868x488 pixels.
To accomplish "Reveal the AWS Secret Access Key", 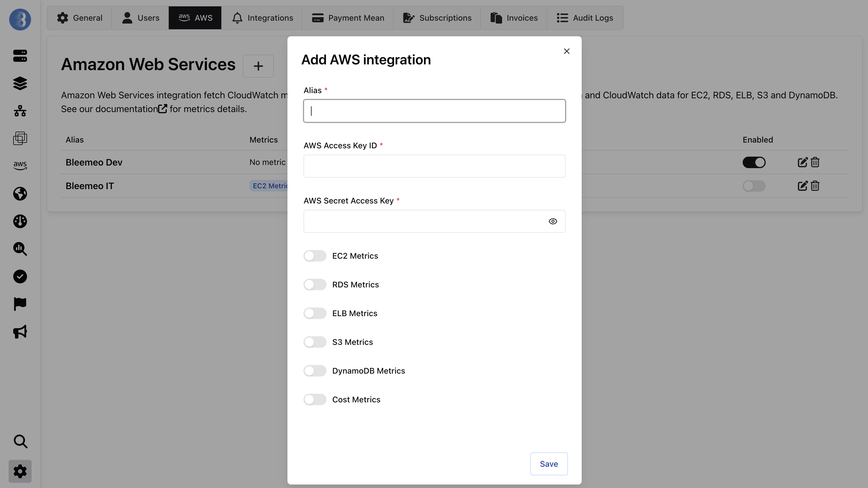I will (553, 221).
